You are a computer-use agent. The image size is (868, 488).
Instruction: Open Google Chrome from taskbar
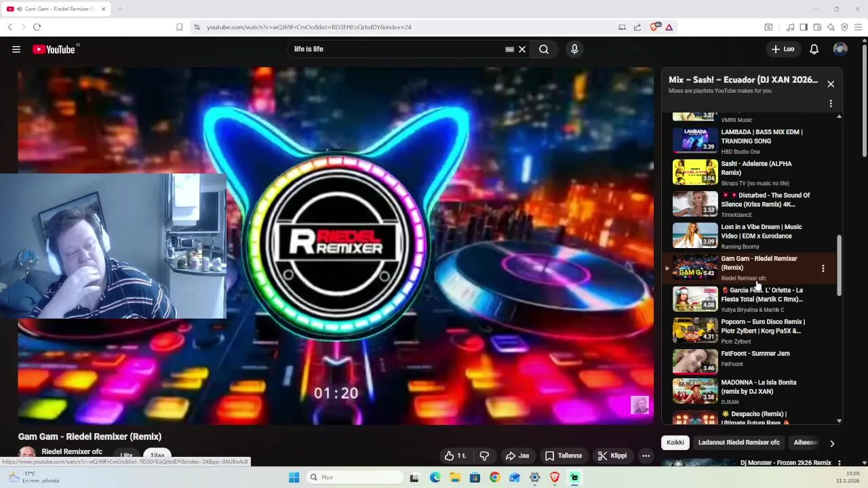click(495, 477)
